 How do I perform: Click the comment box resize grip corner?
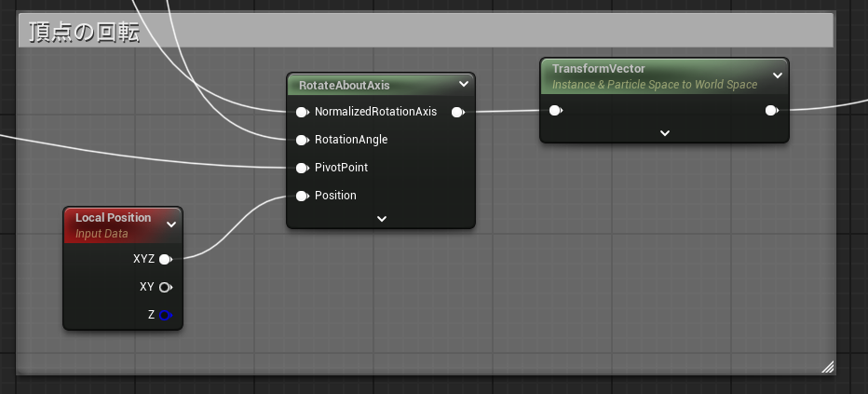(828, 367)
